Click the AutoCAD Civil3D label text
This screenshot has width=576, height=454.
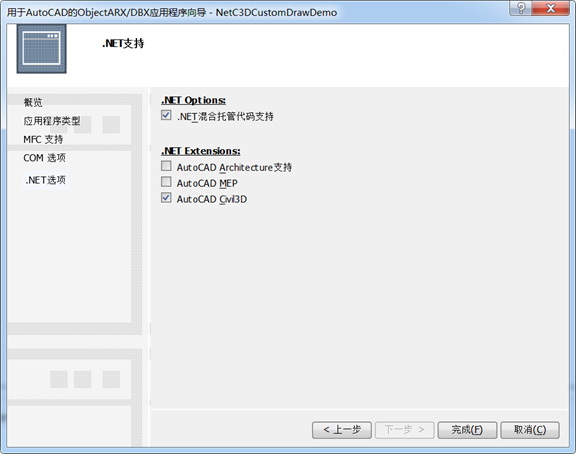pos(212,199)
